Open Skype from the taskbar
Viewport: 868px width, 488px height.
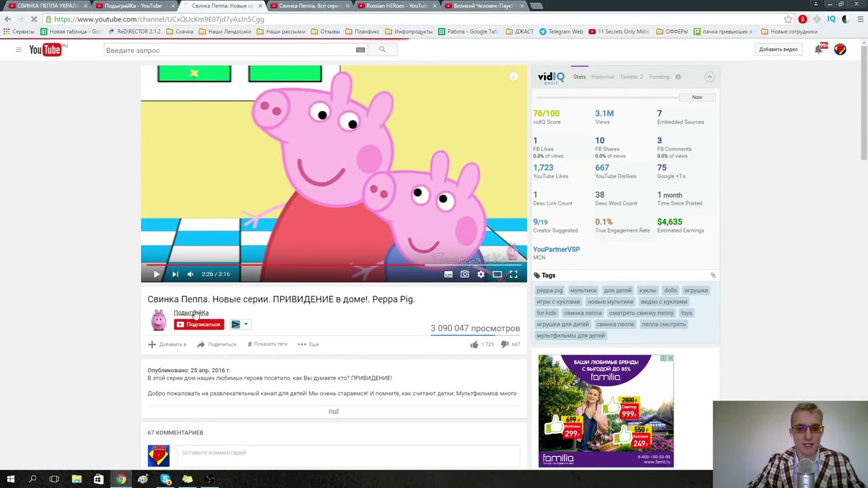click(x=165, y=479)
